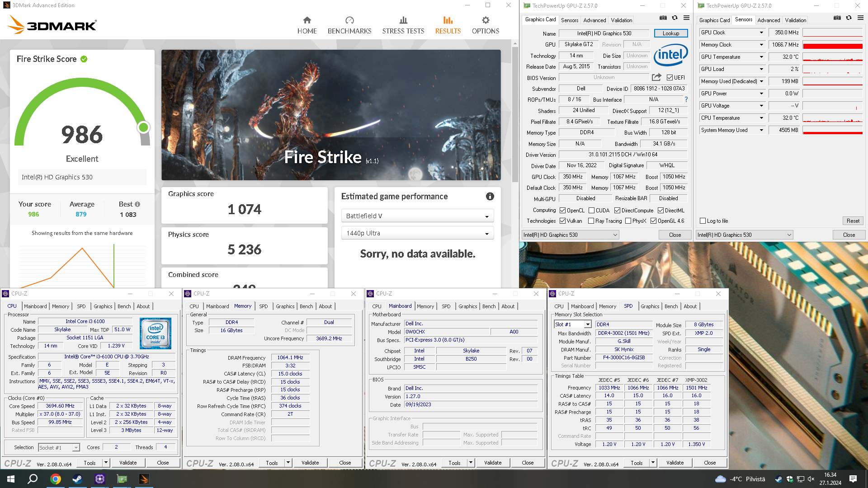
Task: Toggle DirectCompute checkbox in GPU-Z
Action: [x=617, y=211]
